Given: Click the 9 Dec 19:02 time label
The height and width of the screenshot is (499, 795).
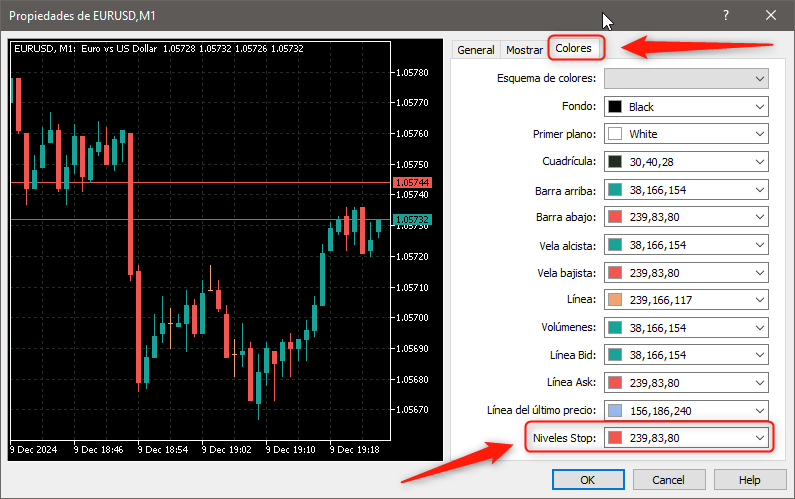Looking at the screenshot, I should [227, 450].
